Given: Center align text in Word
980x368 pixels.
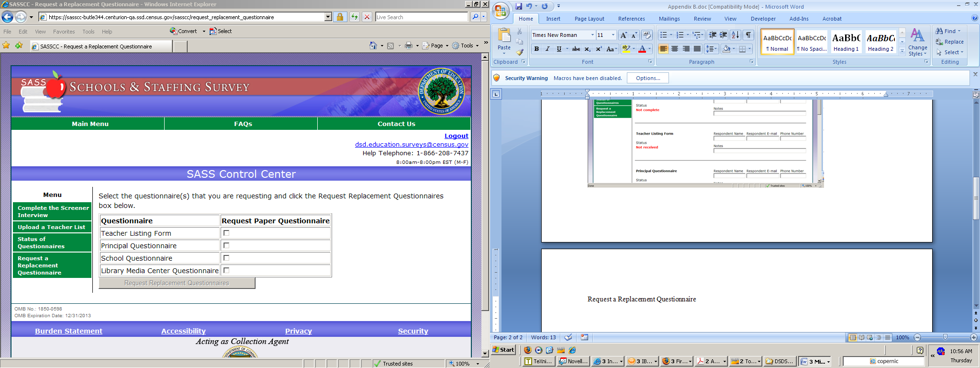Looking at the screenshot, I should 675,49.
